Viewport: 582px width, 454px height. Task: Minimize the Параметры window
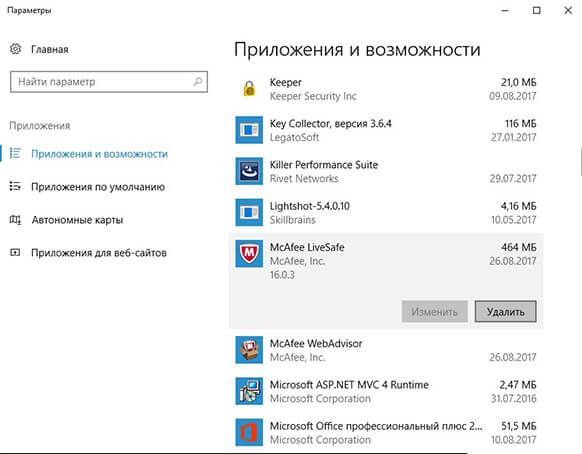point(505,10)
